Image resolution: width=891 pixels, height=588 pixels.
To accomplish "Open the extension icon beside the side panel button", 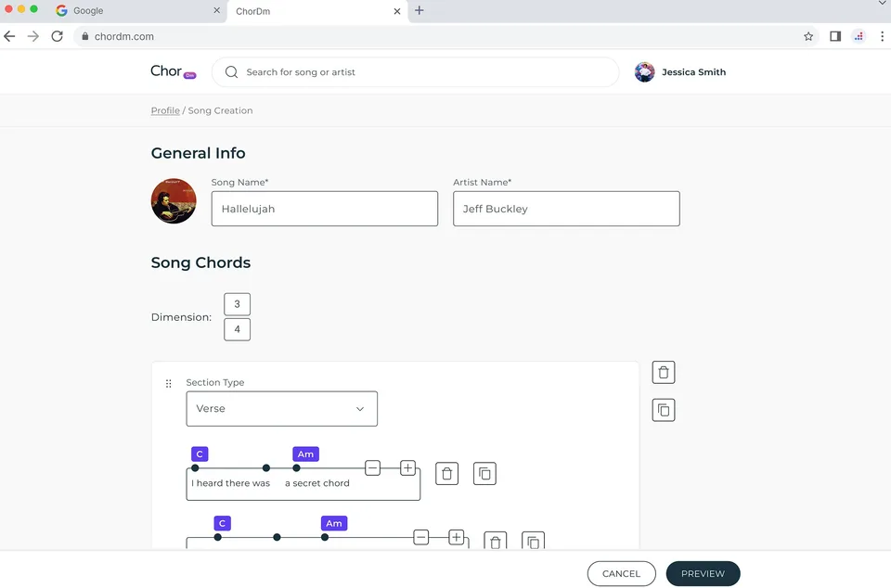I will (x=859, y=36).
